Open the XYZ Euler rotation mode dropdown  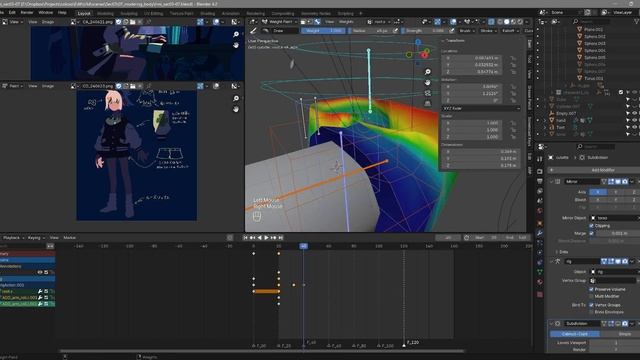point(481,109)
